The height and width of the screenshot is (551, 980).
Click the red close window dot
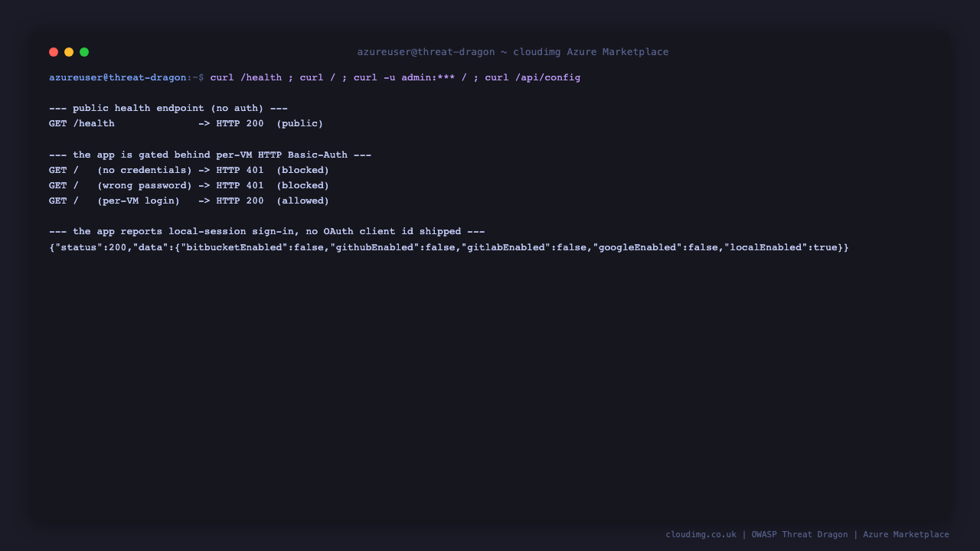(54, 52)
